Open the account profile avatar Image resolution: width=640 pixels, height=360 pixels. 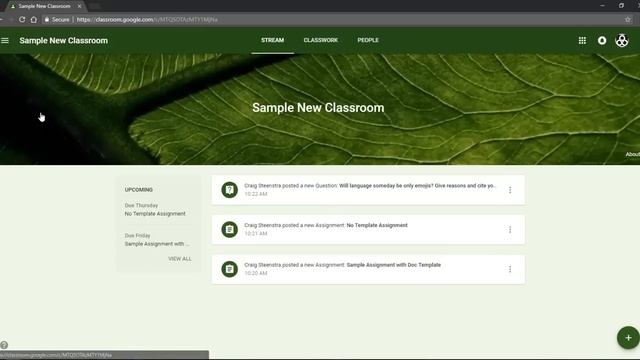pyautogui.click(x=622, y=40)
